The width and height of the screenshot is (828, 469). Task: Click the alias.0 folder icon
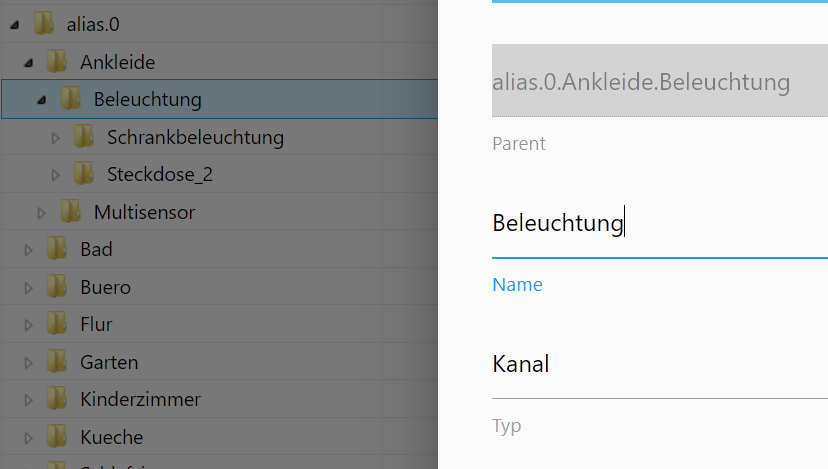point(44,24)
